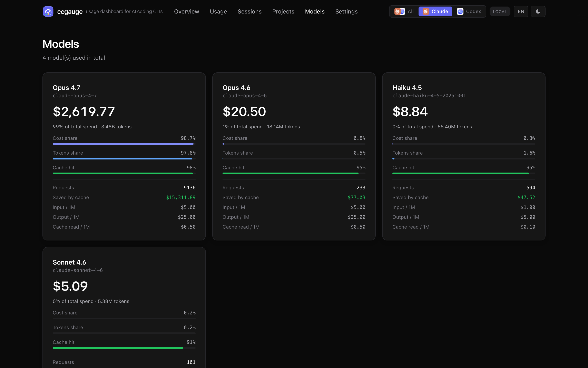Open the Settings tab

[346, 11]
